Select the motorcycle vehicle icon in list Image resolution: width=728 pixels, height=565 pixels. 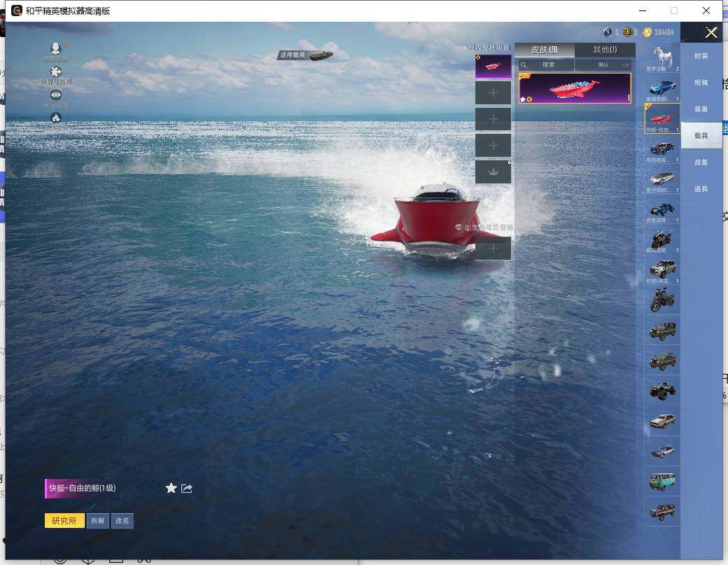click(661, 300)
